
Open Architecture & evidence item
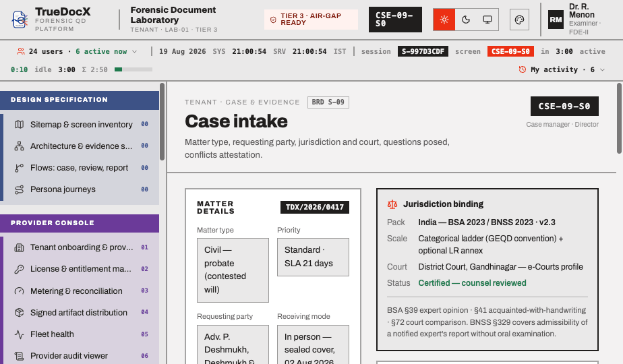pos(81,146)
